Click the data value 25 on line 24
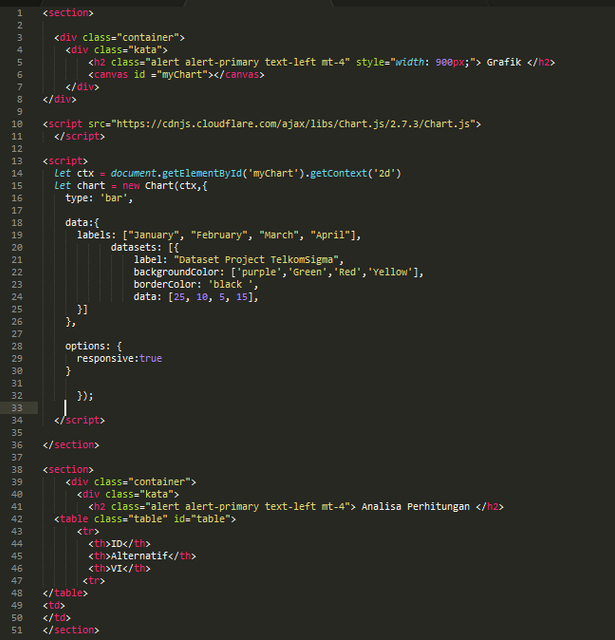This screenshot has height=640, width=615. 180,297
